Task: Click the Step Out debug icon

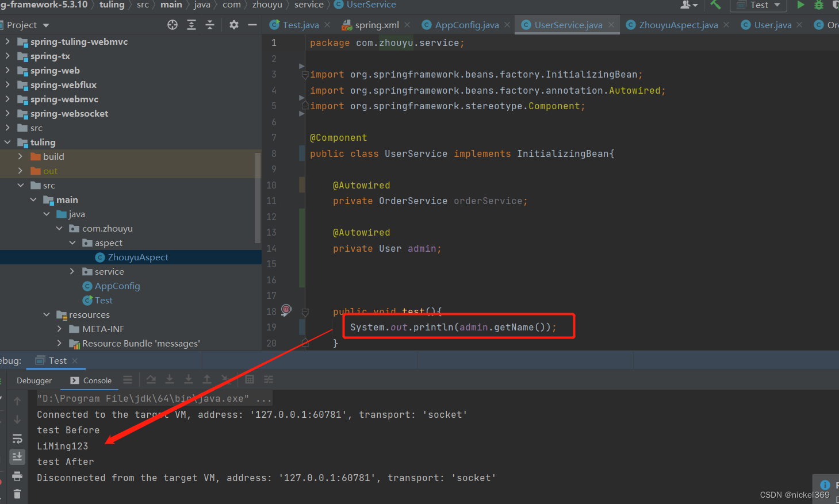Action: pyautogui.click(x=207, y=379)
